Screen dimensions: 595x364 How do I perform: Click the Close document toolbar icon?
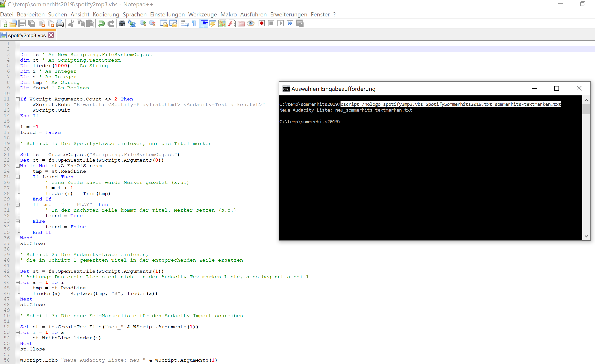(41, 23)
